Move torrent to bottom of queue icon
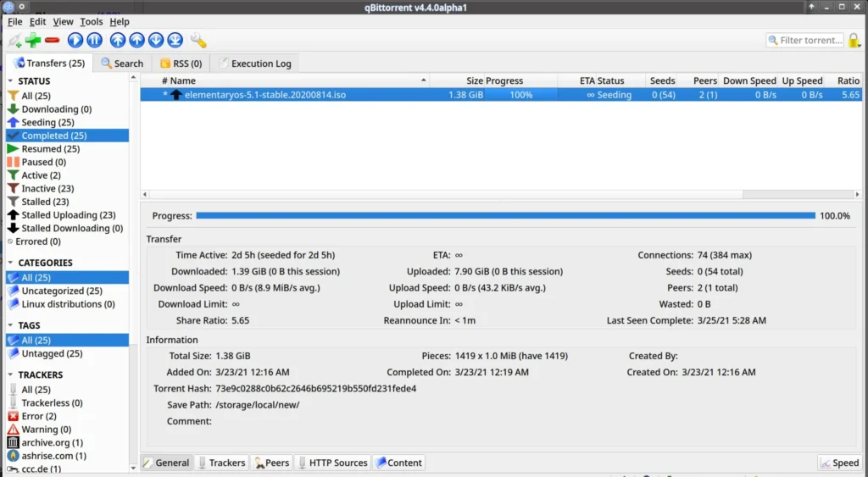This screenshot has width=868, height=477. click(175, 40)
